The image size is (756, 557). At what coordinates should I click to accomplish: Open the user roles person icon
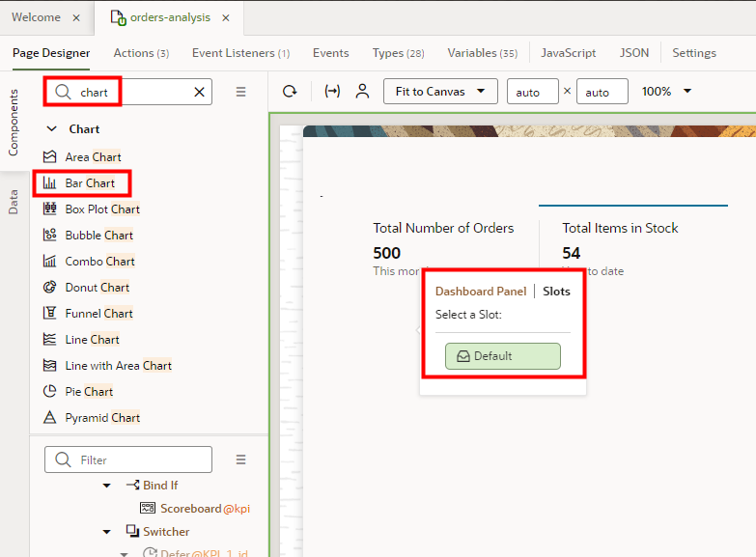363,91
